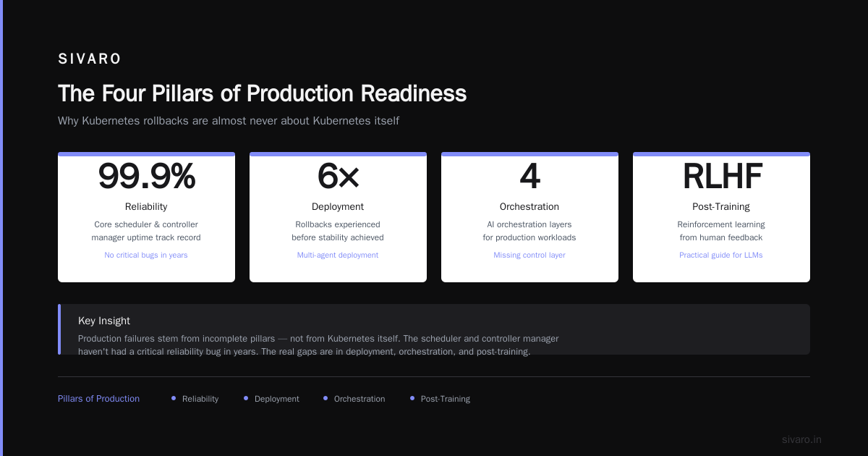Screen dimensions: 868x456
Task: Open 'No critical bugs in years' link
Action: click(x=146, y=255)
